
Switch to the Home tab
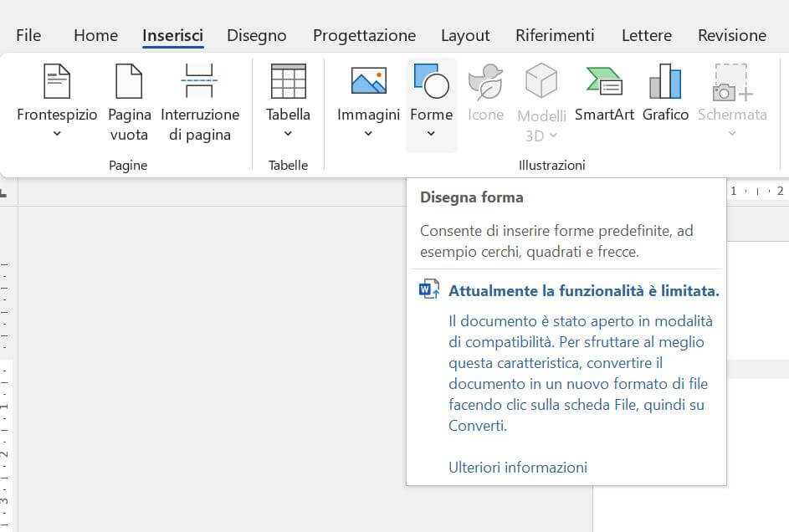95,35
